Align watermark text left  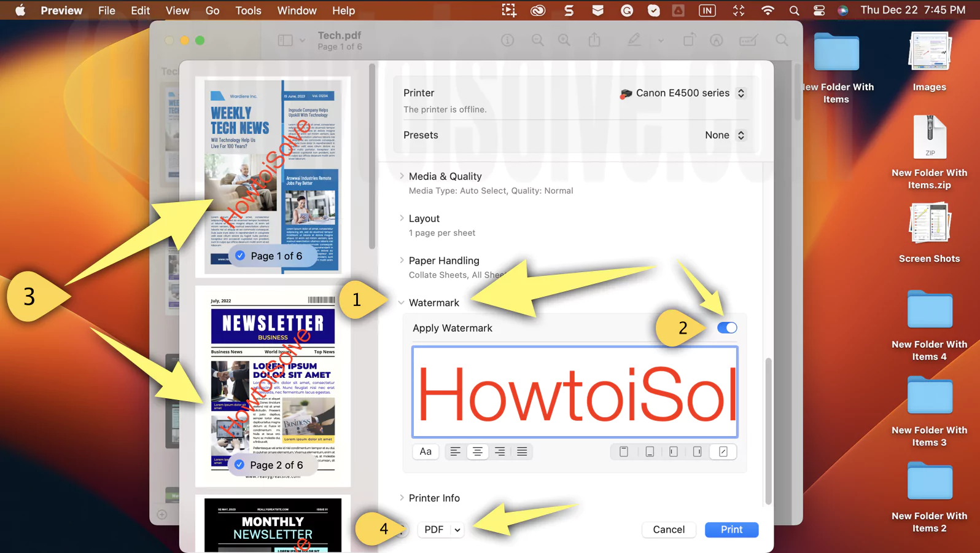pyautogui.click(x=455, y=452)
